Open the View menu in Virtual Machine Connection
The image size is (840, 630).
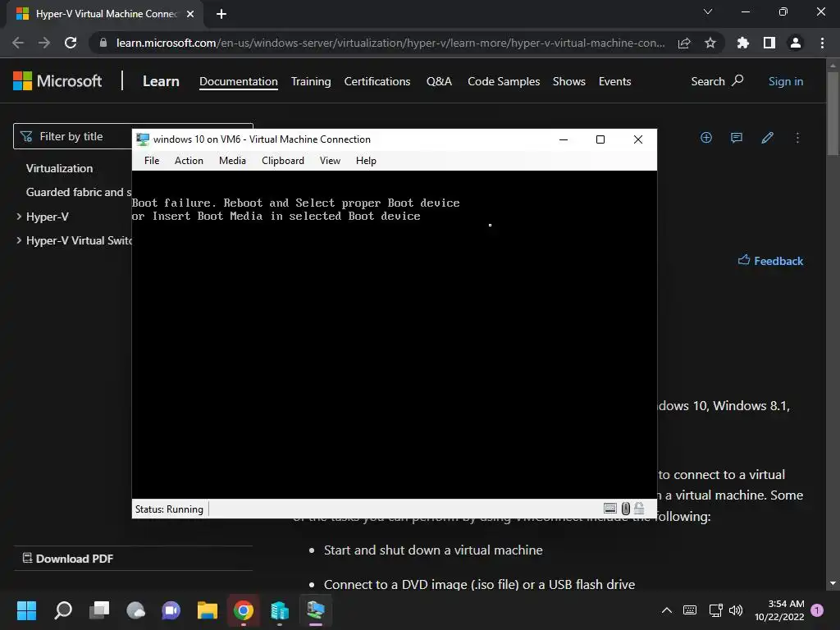pos(330,161)
